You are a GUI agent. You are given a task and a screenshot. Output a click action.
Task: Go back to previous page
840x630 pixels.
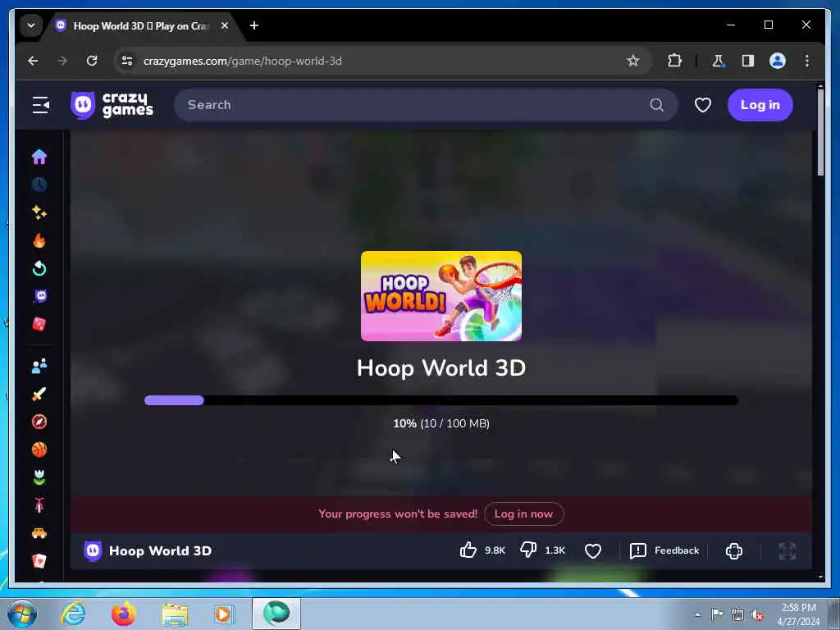33,61
